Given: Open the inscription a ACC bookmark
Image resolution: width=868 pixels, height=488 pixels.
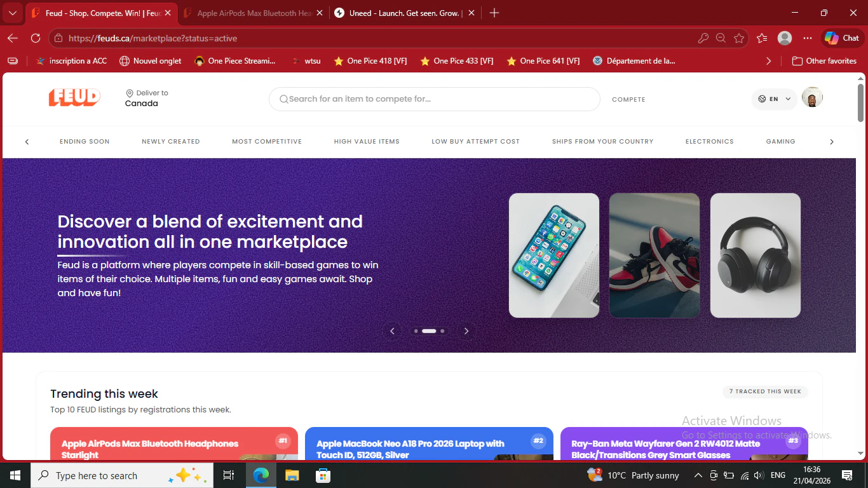Looking at the screenshot, I should (x=71, y=61).
